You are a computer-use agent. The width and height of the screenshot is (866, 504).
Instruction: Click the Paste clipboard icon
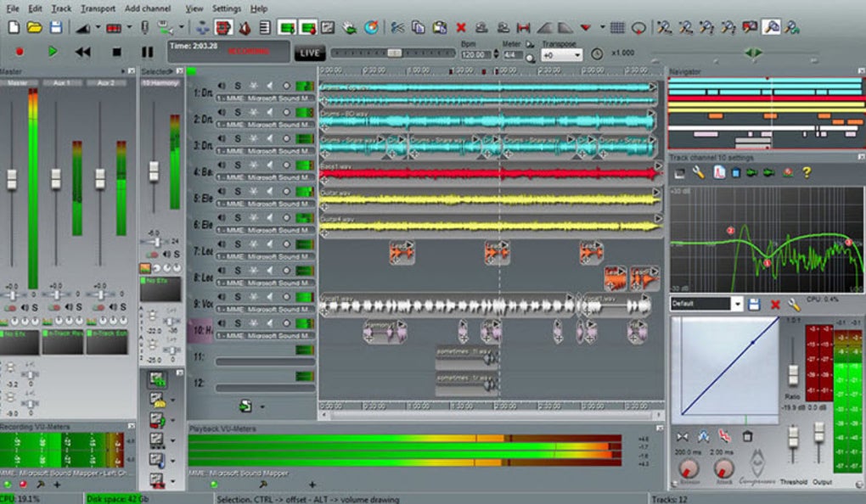[440, 27]
